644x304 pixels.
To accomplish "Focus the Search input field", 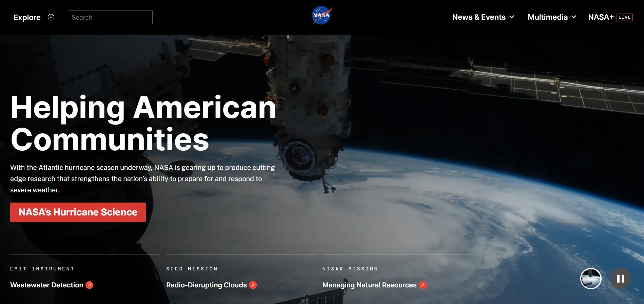I will tap(110, 17).
